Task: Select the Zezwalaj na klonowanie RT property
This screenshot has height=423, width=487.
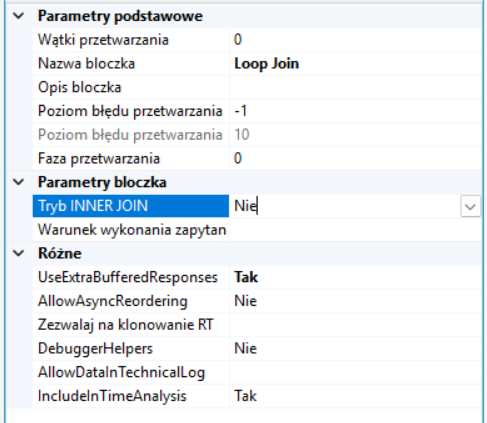Action: 126,325
